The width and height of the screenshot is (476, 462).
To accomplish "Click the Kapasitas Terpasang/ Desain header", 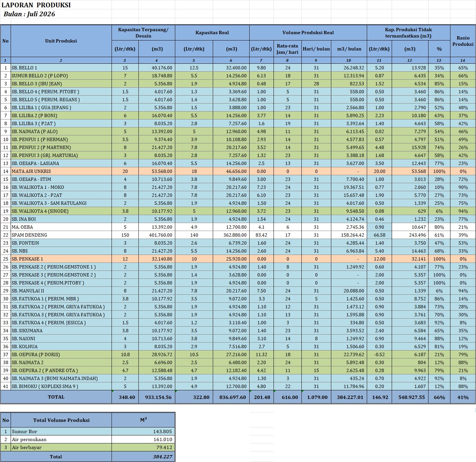I will (x=143, y=33).
